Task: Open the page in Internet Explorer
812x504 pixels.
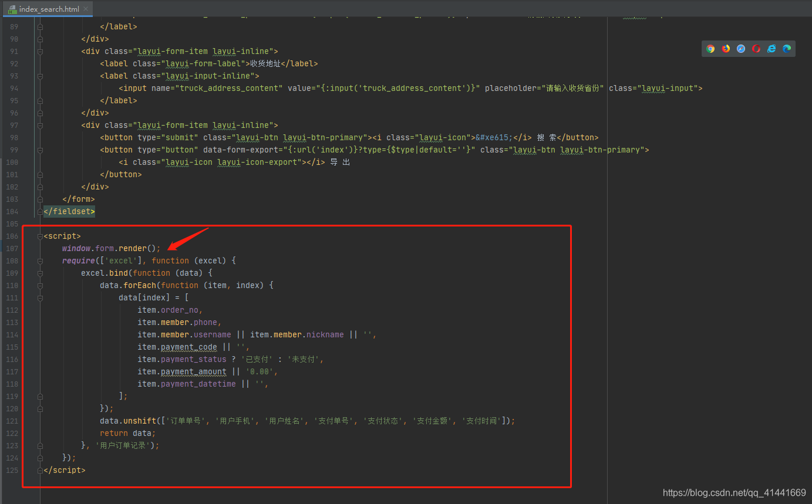Action: [772, 49]
